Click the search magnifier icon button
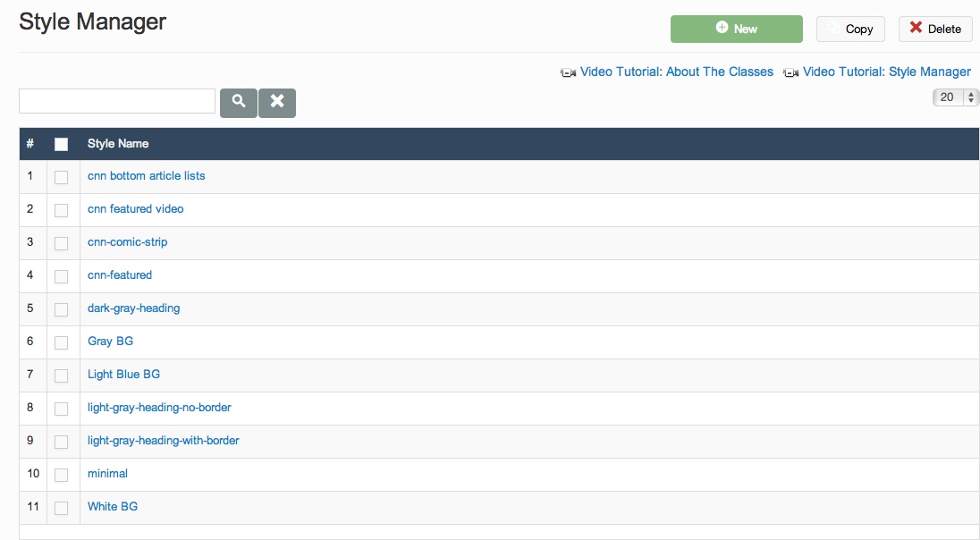The width and height of the screenshot is (980, 540). tap(238, 103)
